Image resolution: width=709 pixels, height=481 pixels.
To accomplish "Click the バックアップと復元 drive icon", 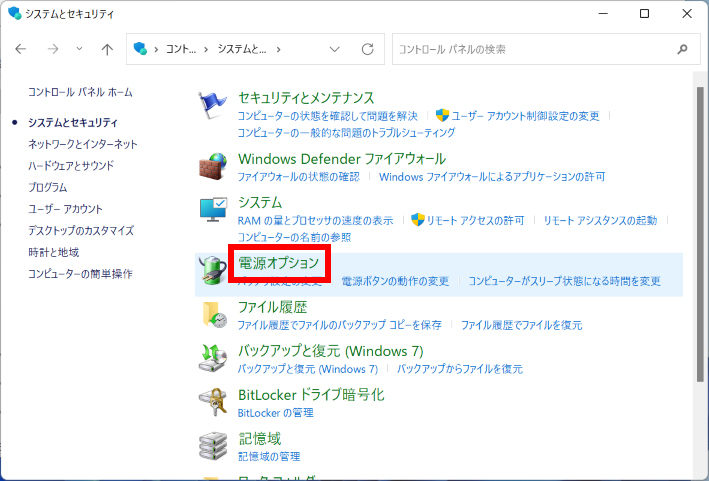I will click(213, 358).
